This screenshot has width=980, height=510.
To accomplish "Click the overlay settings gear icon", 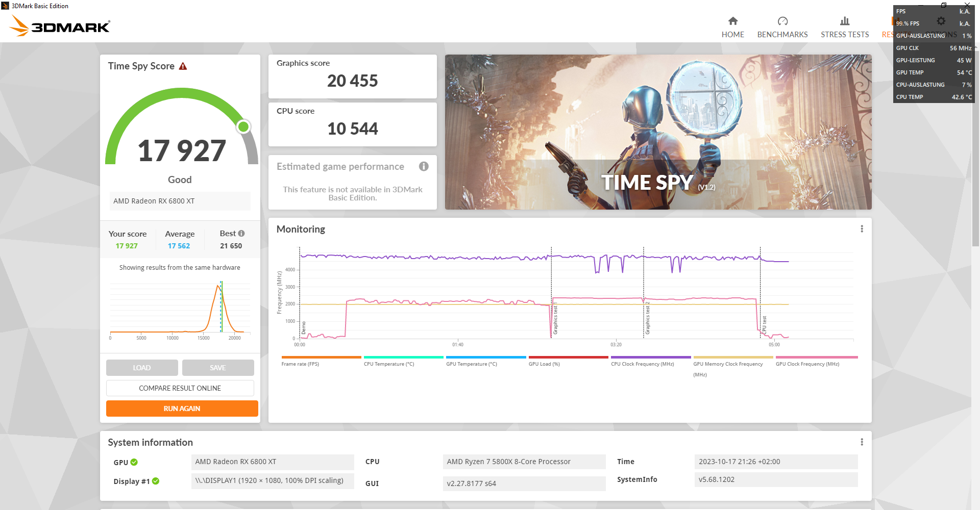I will [x=941, y=21].
